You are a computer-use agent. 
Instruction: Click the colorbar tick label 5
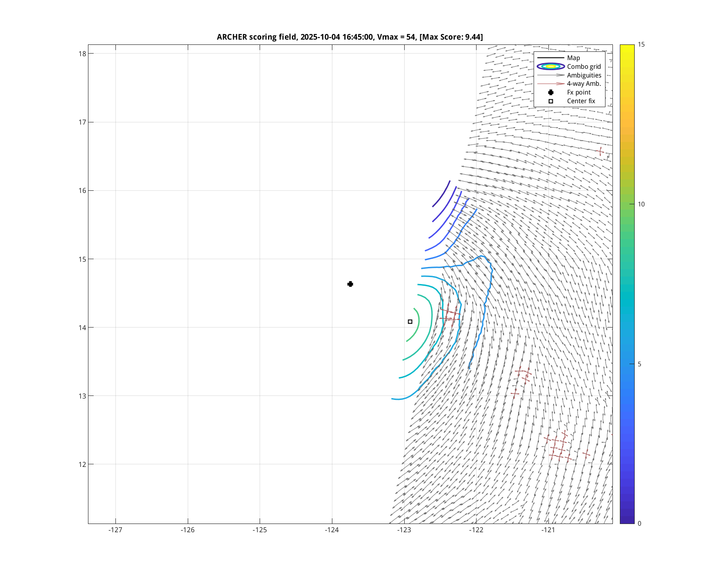(639, 364)
